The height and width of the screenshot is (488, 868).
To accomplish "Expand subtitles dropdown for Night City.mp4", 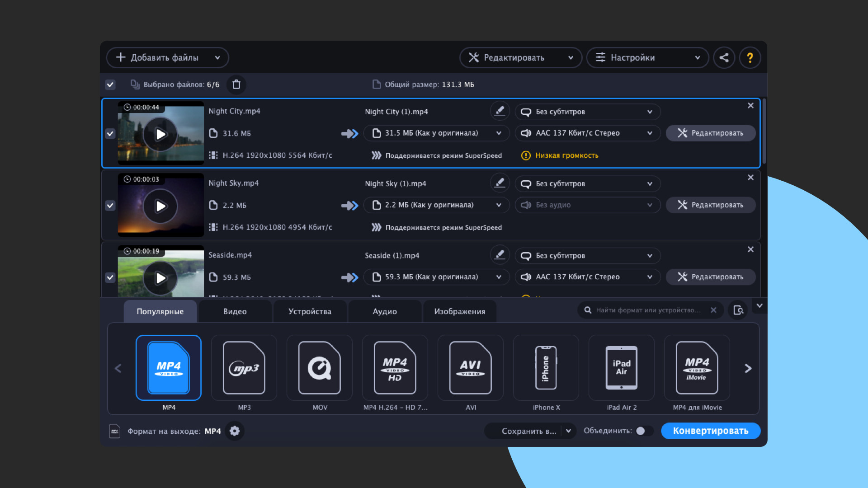I will point(649,112).
